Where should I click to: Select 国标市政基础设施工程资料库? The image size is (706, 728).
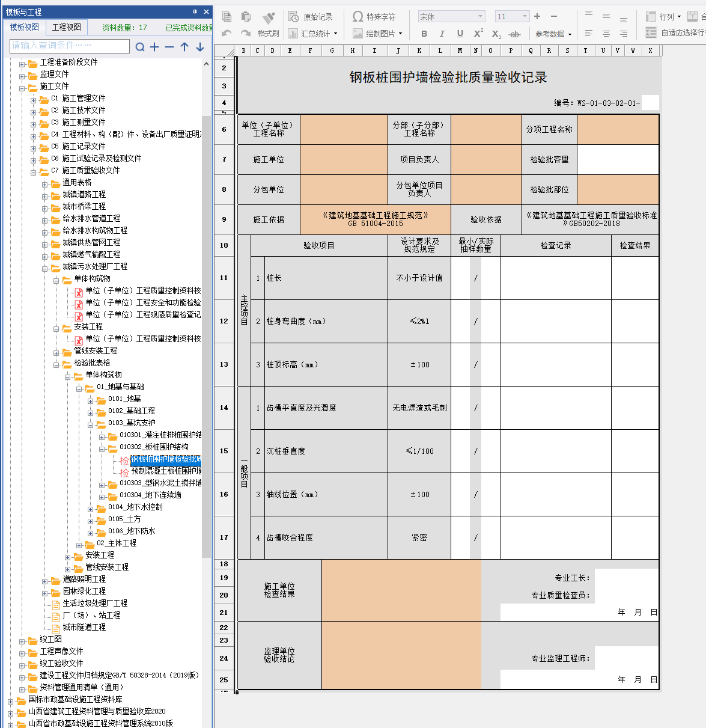75,699
